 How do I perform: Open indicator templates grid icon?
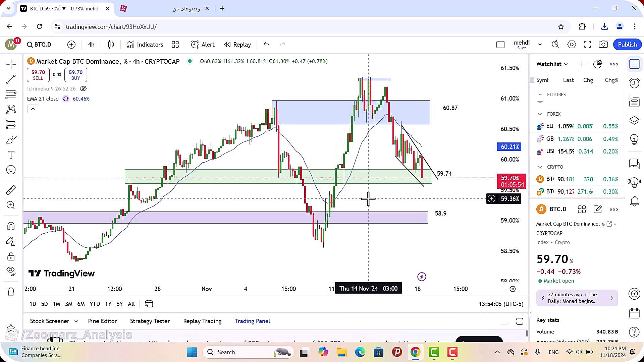pos(175,45)
